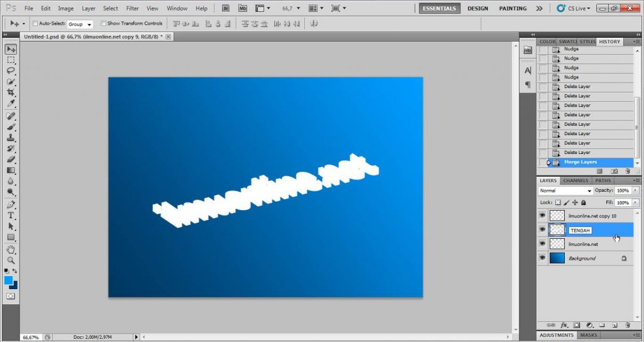Hide the Background layer
Screen dimensions: 644x342
[542, 258]
